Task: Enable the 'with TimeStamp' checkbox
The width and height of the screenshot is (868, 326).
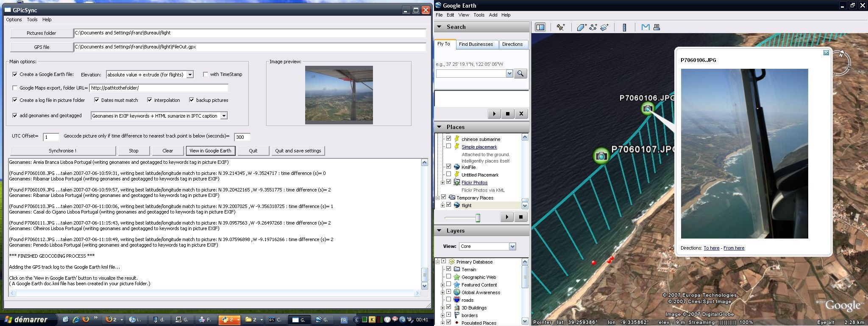Action: (x=206, y=74)
